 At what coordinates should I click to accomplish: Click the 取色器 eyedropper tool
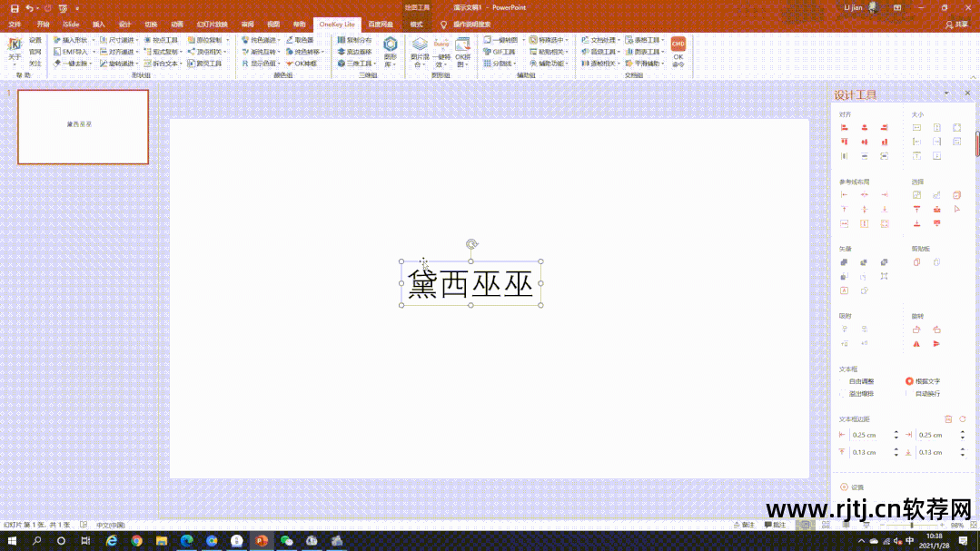300,40
